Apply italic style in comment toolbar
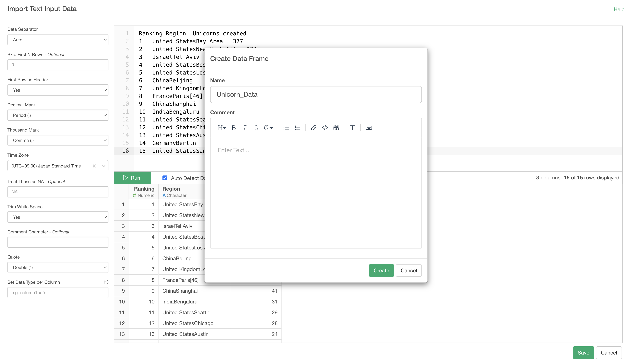This screenshot has height=364, width=632. [244, 128]
